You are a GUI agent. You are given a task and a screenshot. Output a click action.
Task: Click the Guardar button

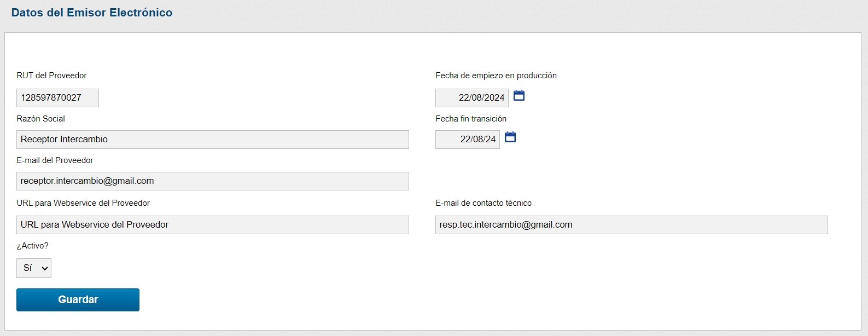pos(78,300)
